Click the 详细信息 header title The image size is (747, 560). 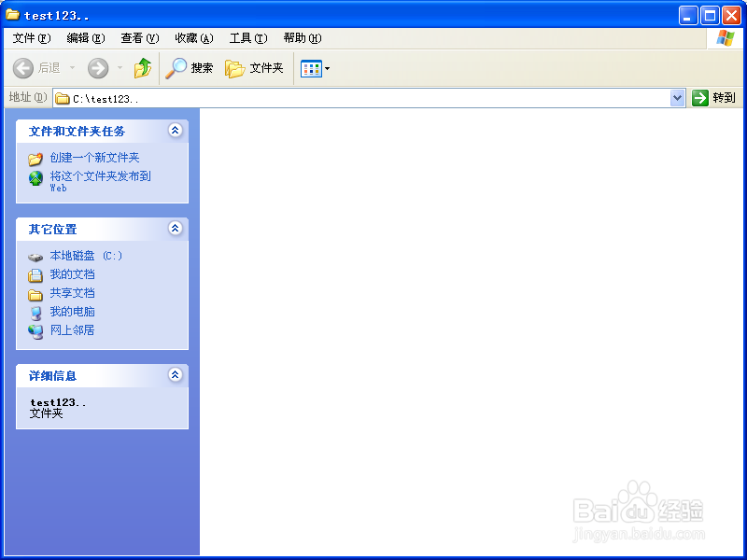tap(53, 376)
